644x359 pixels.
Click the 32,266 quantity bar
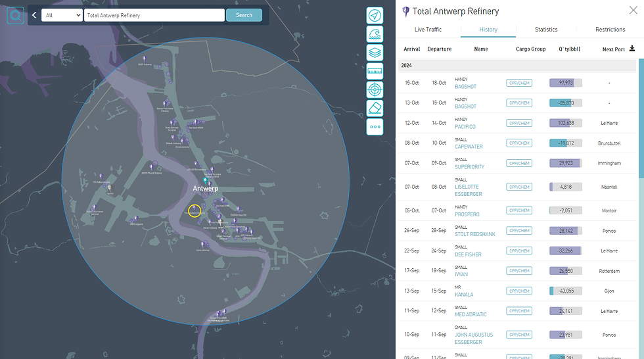(566, 251)
